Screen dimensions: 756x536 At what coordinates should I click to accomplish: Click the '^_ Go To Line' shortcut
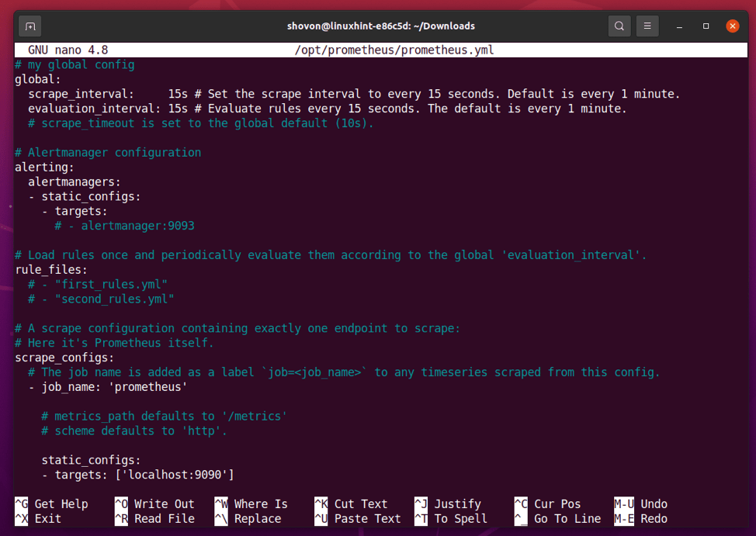[558, 519]
